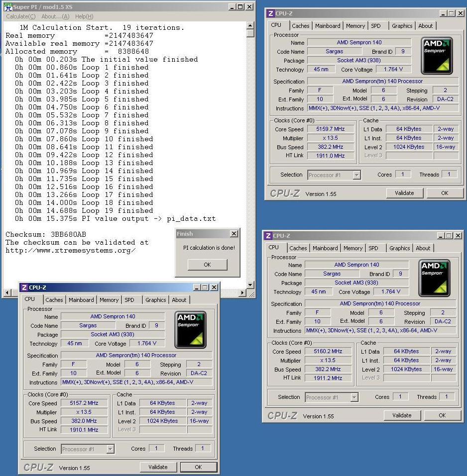Open Mainboard tab in bottom-right CPU-Z
467x476 pixels.
pyautogui.click(x=325, y=248)
